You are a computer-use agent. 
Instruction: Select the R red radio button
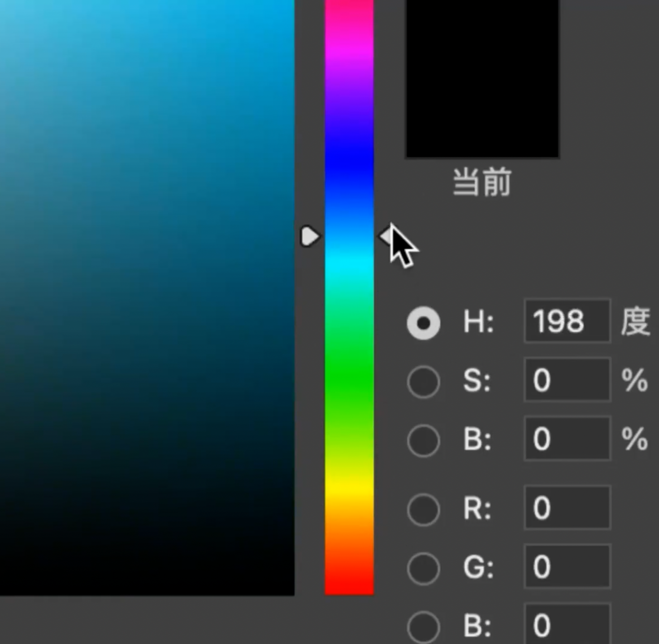(423, 509)
